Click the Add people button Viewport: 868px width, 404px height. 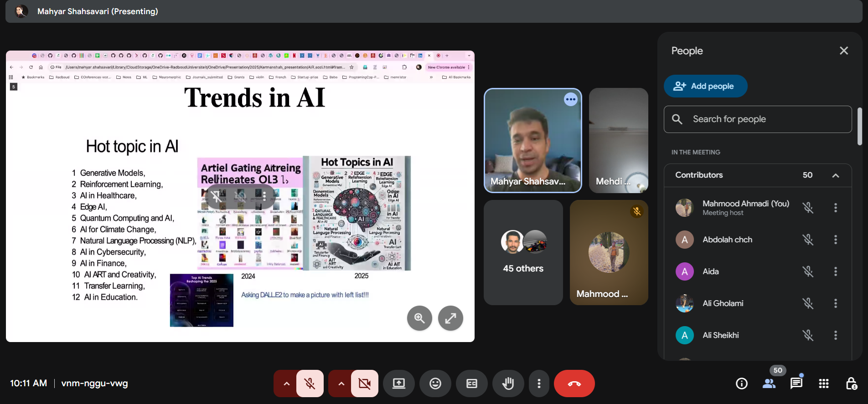pos(705,86)
